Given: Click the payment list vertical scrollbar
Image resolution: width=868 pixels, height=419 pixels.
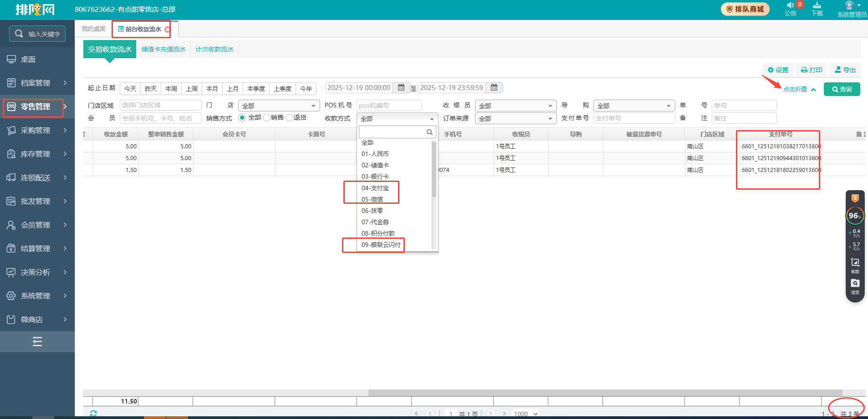Looking at the screenshot, I should [434, 169].
